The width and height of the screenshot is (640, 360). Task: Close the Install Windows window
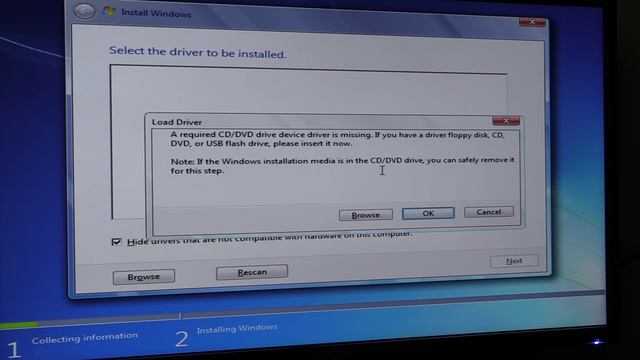pos(532,22)
